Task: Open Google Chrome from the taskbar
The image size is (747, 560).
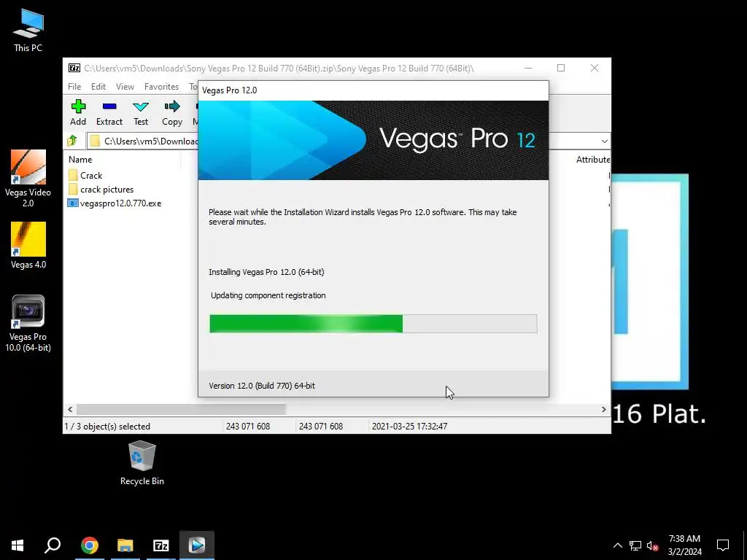Action: coord(90,545)
